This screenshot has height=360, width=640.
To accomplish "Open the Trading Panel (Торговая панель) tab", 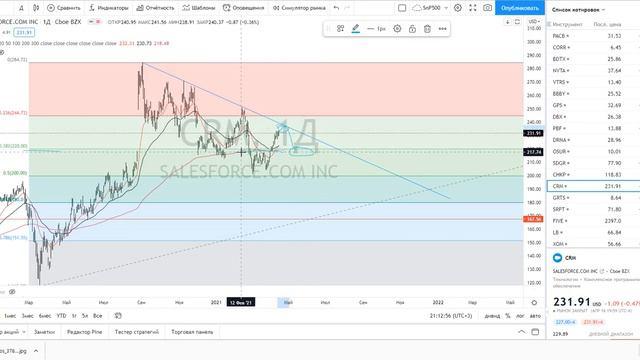I will 192,332.
